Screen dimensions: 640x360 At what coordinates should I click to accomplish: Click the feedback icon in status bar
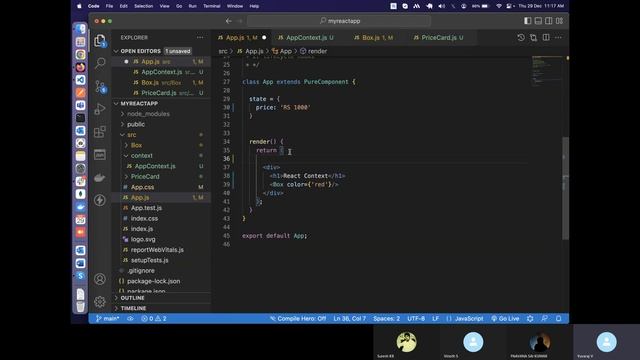click(x=544, y=318)
